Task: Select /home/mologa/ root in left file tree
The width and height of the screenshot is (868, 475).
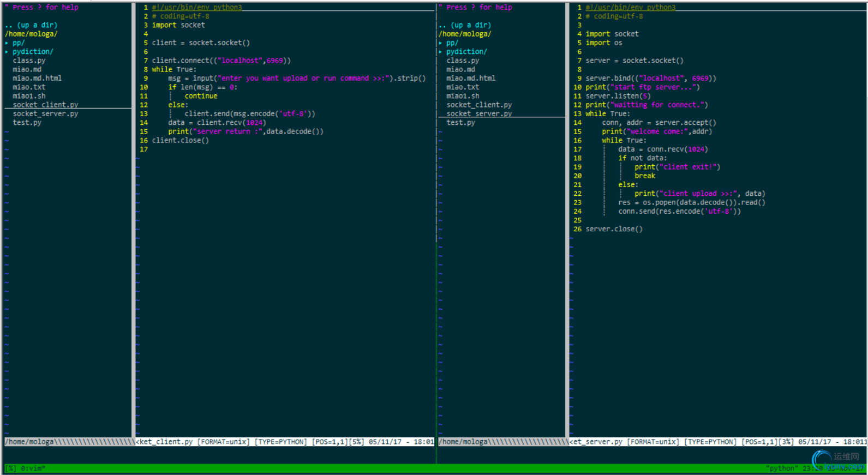Action: tap(31, 34)
